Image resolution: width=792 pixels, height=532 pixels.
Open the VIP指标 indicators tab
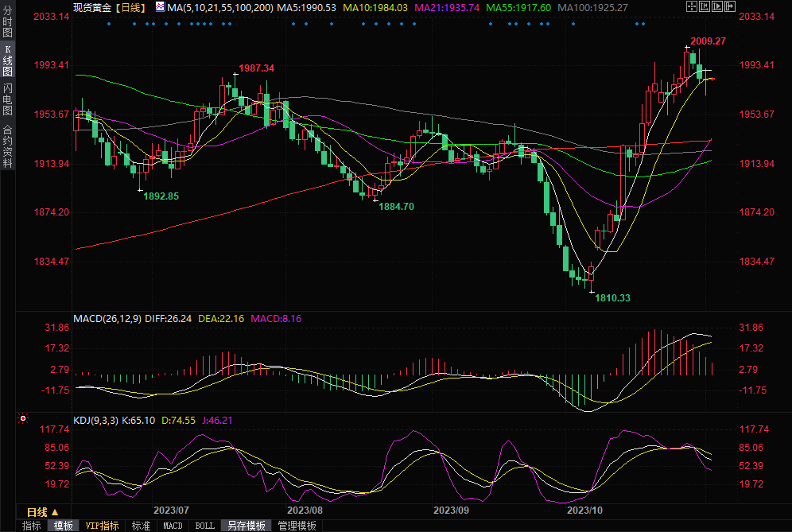[x=102, y=526]
